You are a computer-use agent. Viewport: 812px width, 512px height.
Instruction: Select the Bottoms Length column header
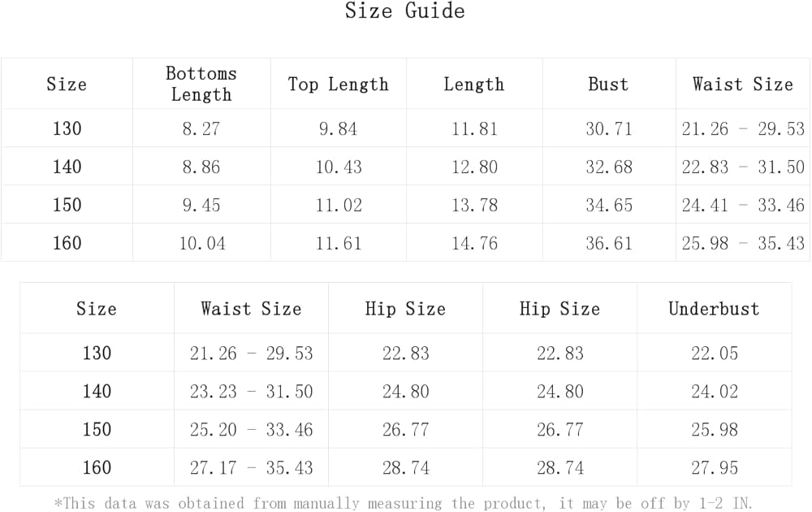coord(201,84)
